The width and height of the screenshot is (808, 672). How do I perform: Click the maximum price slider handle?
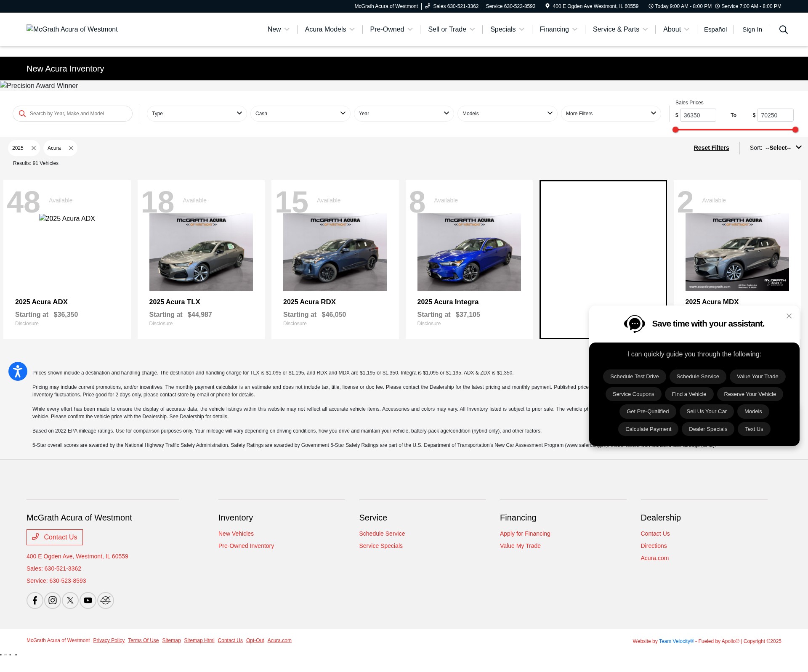pos(795,130)
